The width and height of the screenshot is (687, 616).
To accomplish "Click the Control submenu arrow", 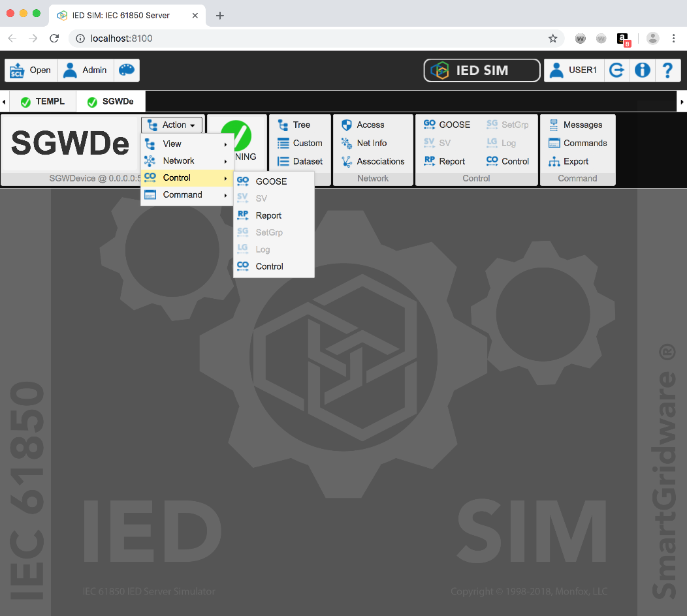I will 226,178.
